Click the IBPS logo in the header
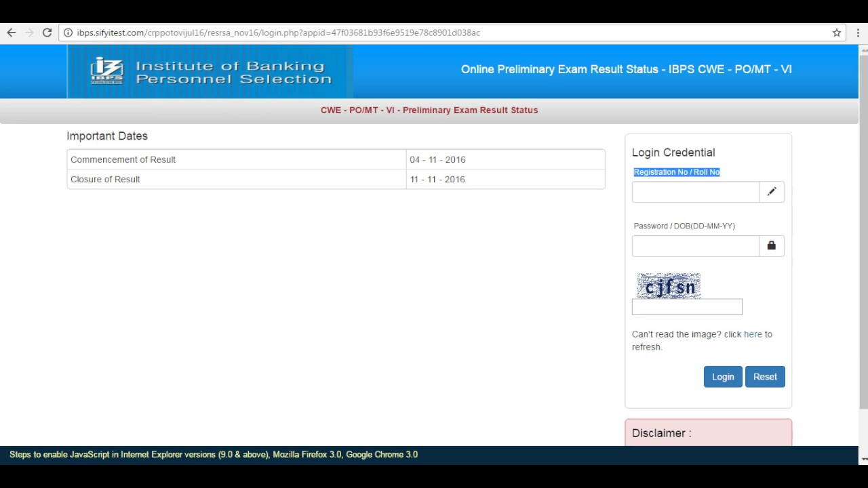868x488 pixels. click(107, 70)
